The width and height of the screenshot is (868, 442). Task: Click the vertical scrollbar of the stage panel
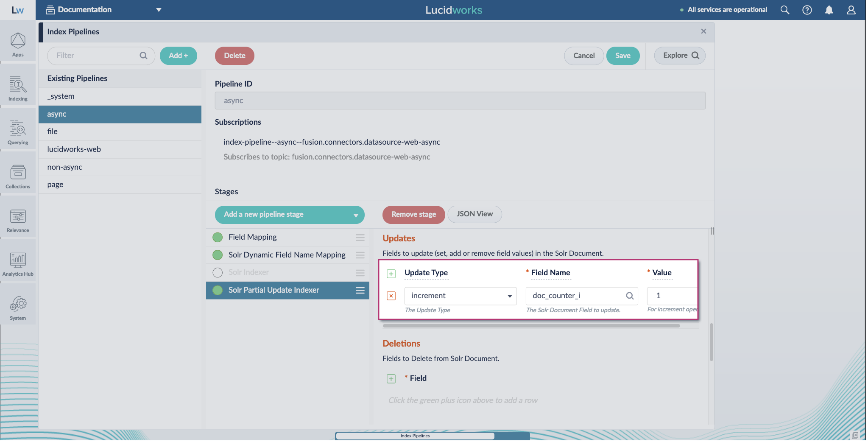(x=711, y=342)
